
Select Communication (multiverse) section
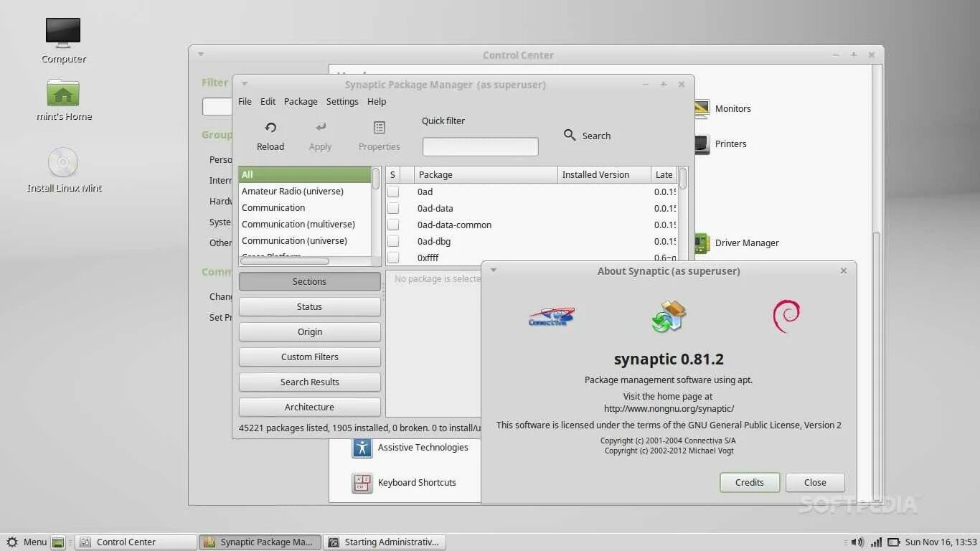click(x=305, y=225)
